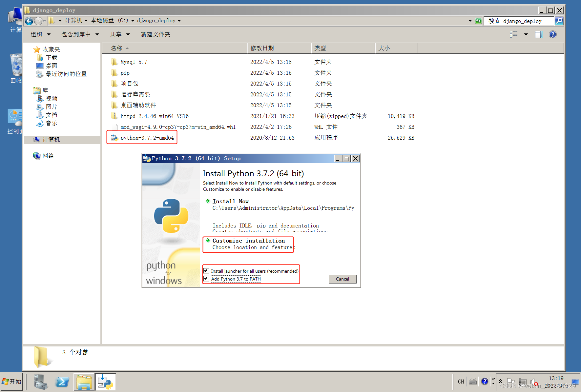Open the 包含到库中 dropdown

(x=80, y=34)
